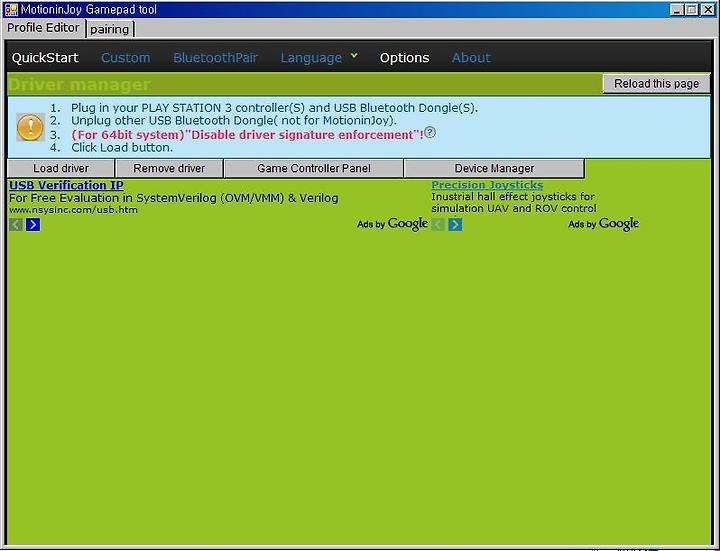Open the Options page
Viewport: 720px width, 551px height.
pos(405,58)
